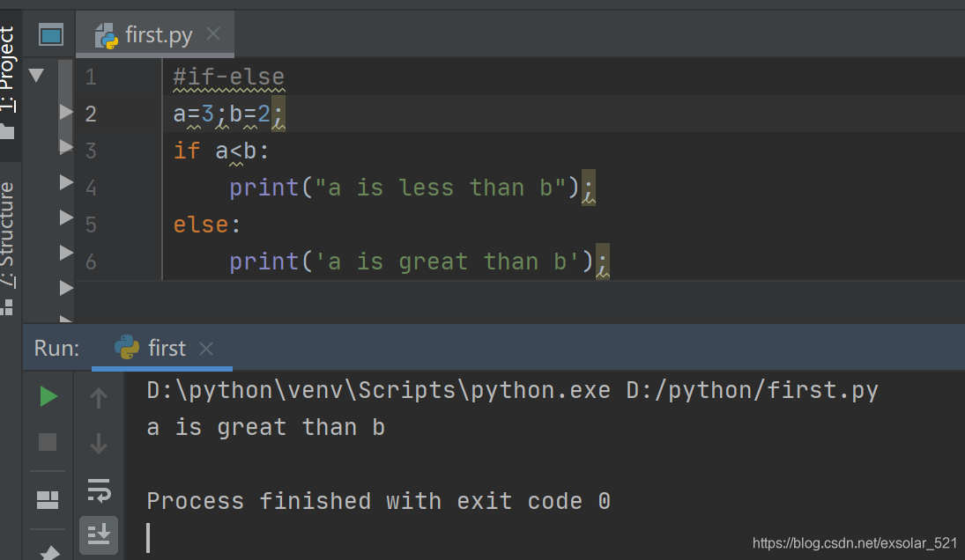Click the 'a is less than b' string
965x560 pixels.
click(x=440, y=188)
